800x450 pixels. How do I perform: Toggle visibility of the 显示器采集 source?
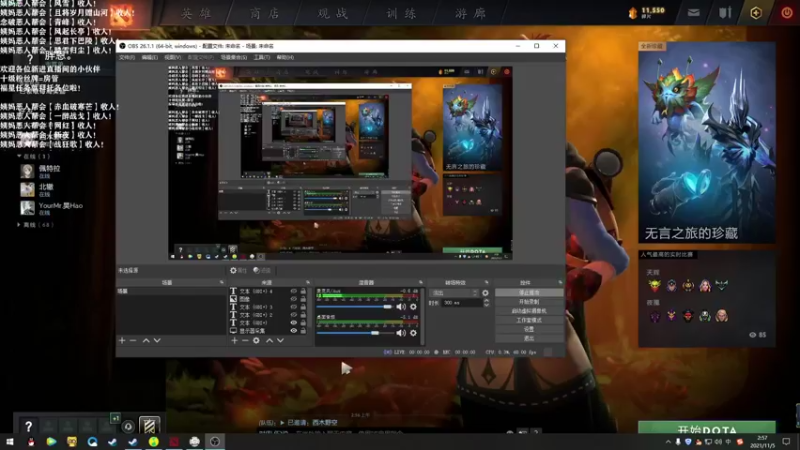[x=293, y=331]
